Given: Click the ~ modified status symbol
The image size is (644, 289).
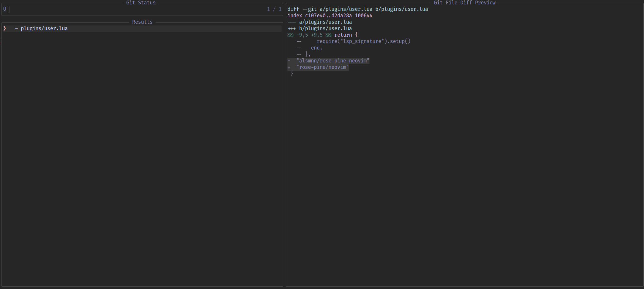Looking at the screenshot, I should 16,28.
